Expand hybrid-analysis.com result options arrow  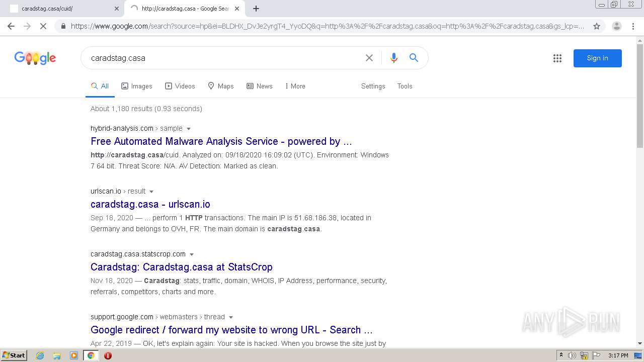(x=189, y=129)
